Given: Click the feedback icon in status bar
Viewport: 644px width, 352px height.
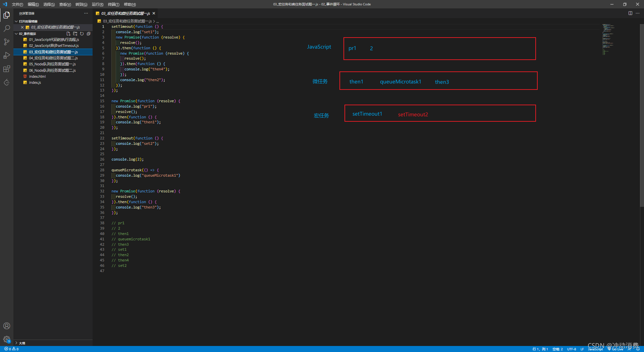Looking at the screenshot, I should tap(630, 349).
